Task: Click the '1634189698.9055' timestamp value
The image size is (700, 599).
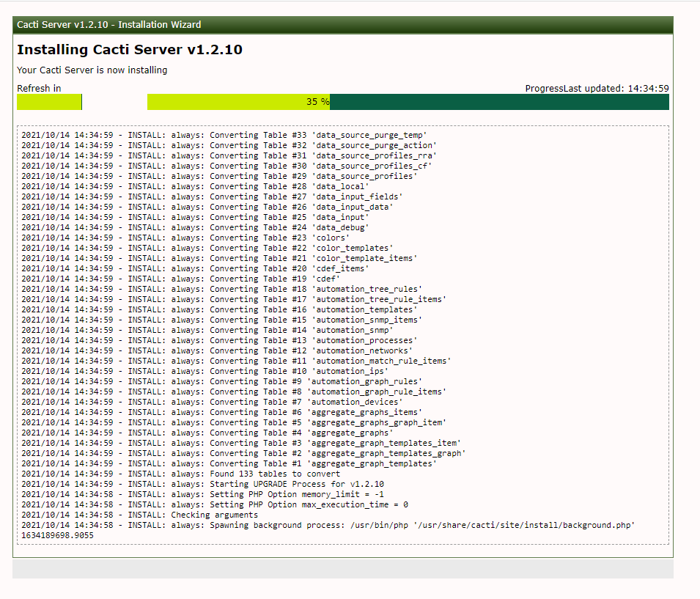Action: [x=58, y=535]
